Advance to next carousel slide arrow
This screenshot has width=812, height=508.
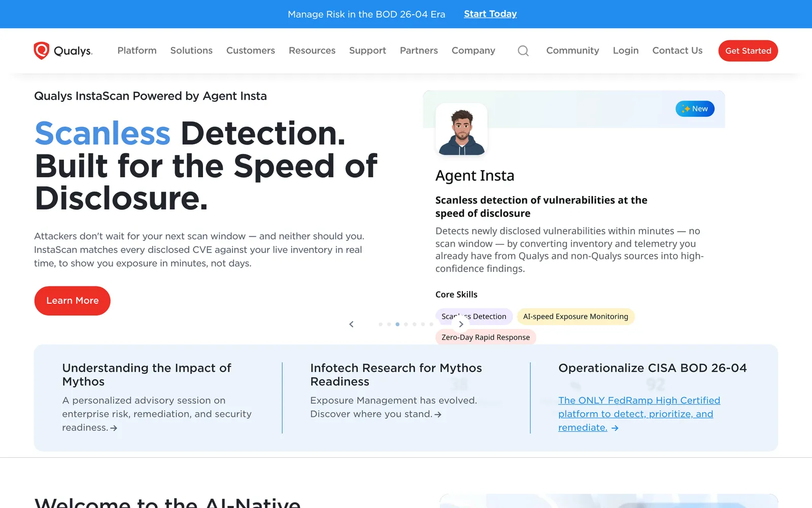click(x=461, y=324)
